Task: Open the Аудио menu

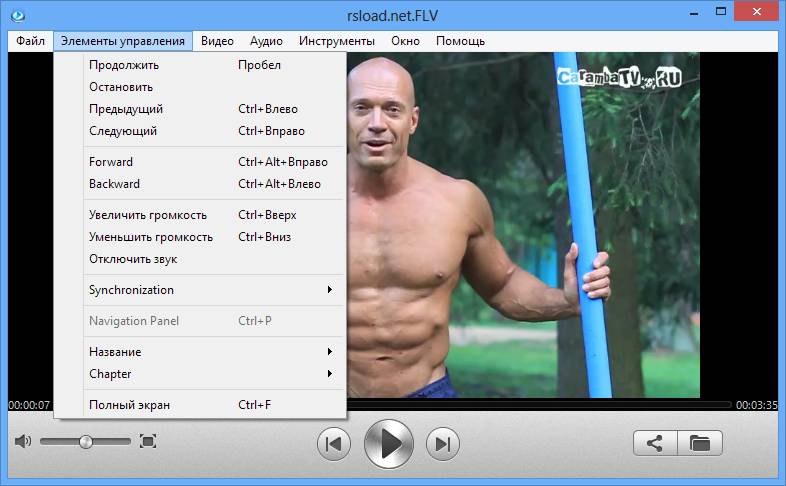Action: point(266,41)
